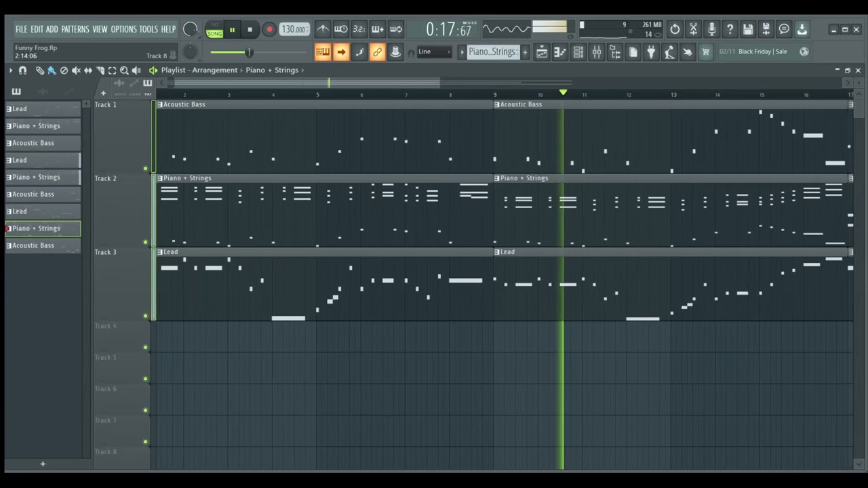Open the PATTERNS menu
The image size is (868, 488).
(x=75, y=29)
